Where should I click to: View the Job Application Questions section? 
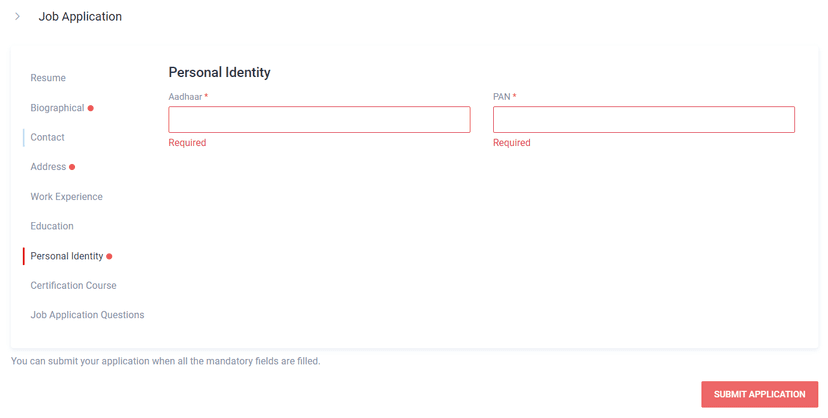click(87, 315)
